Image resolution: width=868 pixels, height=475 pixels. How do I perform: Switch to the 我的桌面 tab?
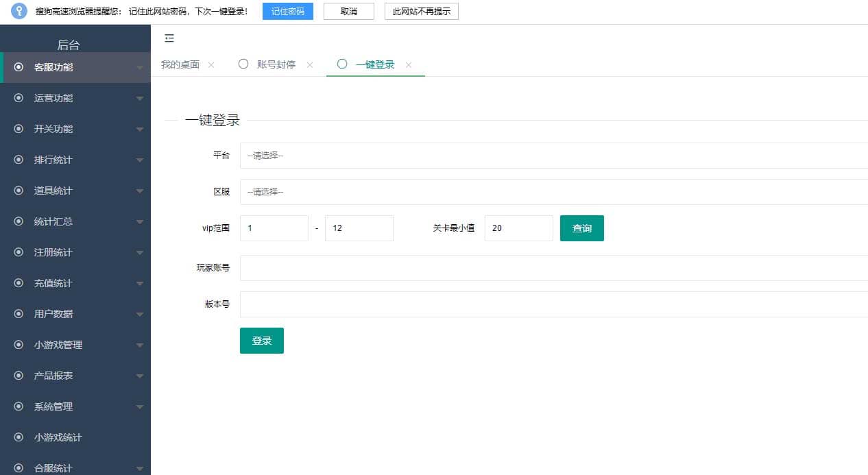pos(180,65)
